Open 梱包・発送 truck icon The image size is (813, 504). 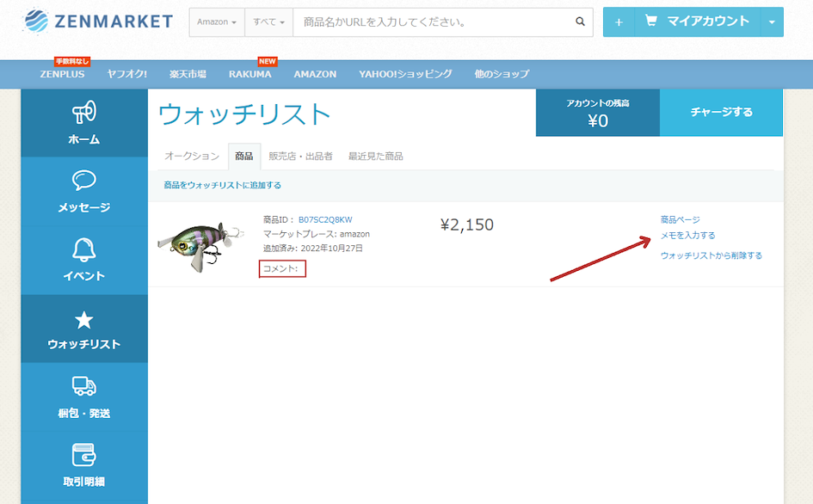84,386
